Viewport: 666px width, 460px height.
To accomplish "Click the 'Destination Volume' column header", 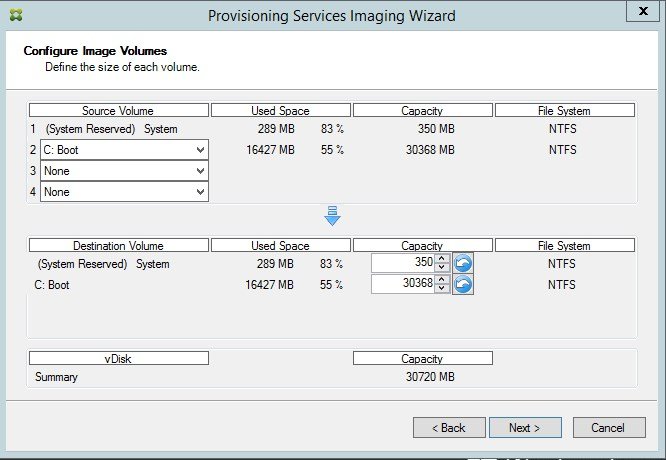I will click(118, 245).
